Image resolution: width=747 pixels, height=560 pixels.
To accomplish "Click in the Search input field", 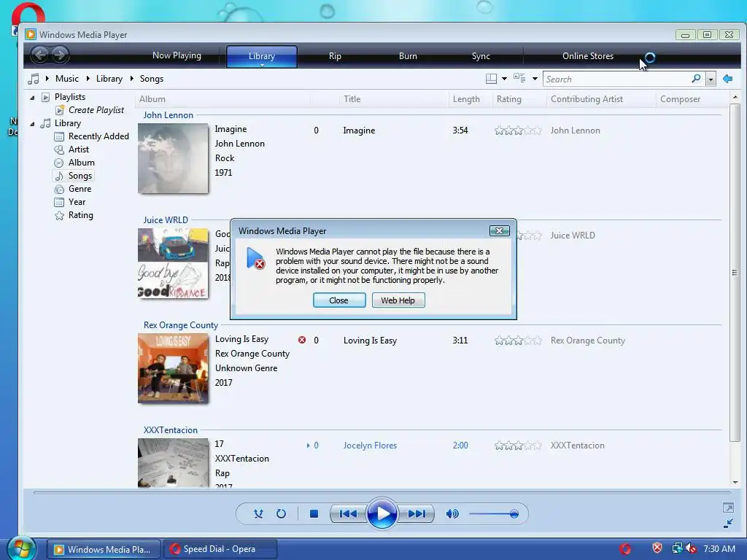I will 617,79.
